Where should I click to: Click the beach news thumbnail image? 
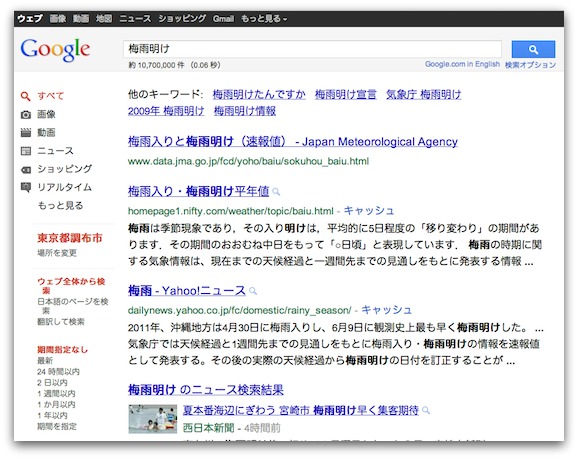(153, 419)
